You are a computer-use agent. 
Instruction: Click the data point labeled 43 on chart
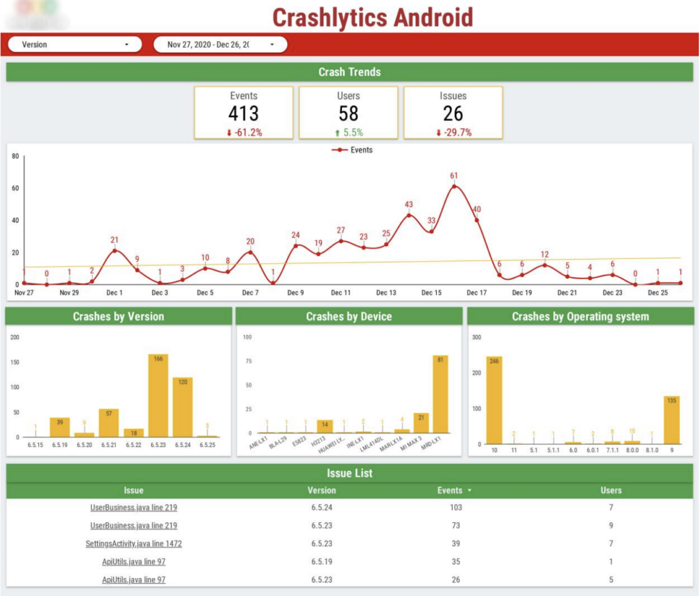(409, 215)
